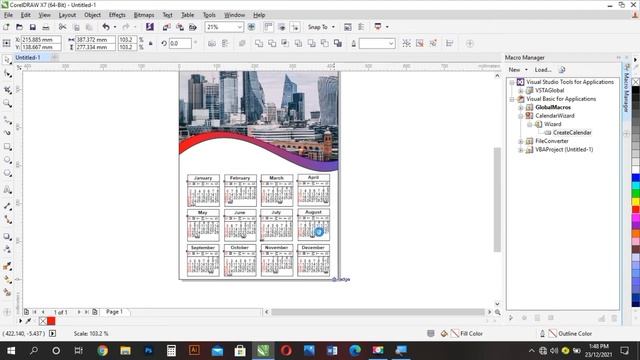Open the Undo history dropdown arrow
640x360 pixels.
pyautogui.click(x=115, y=27)
